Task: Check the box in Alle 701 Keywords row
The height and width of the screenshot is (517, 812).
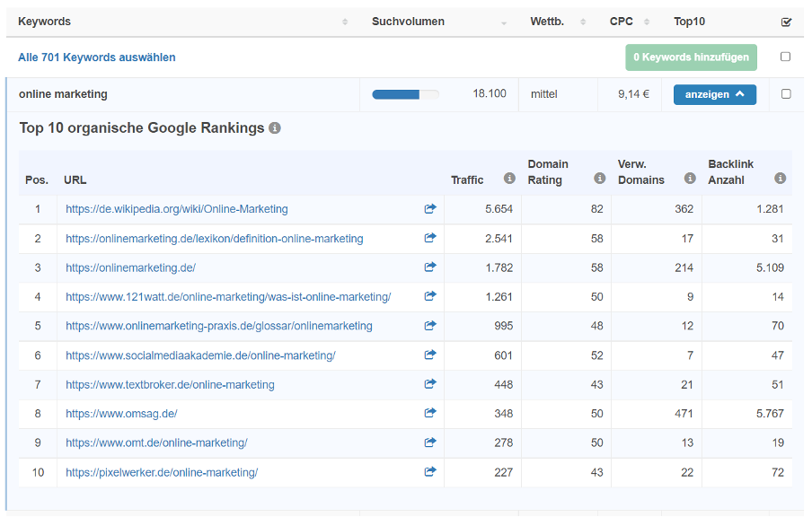Action: [x=786, y=57]
